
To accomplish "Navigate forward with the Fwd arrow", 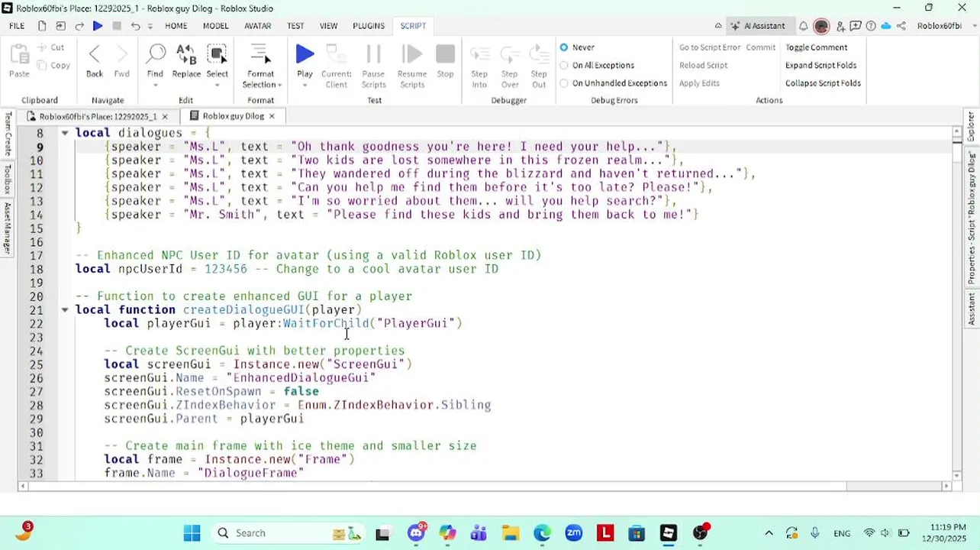I will 121,53.
